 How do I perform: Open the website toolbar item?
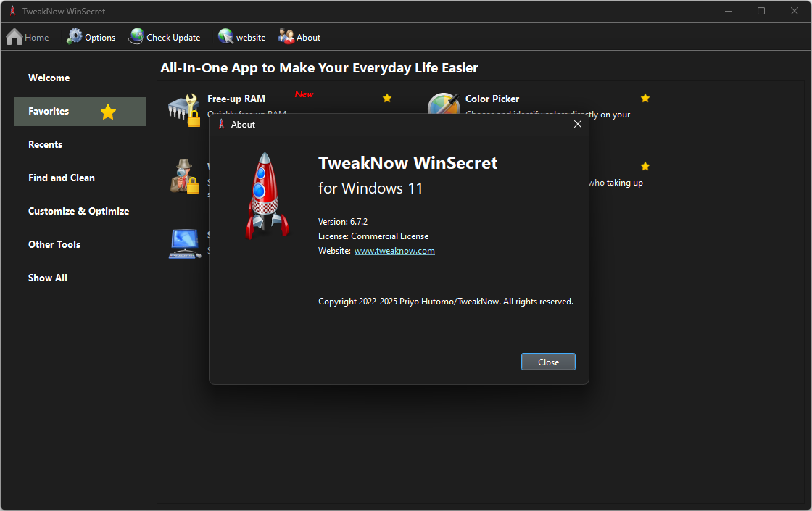point(242,37)
